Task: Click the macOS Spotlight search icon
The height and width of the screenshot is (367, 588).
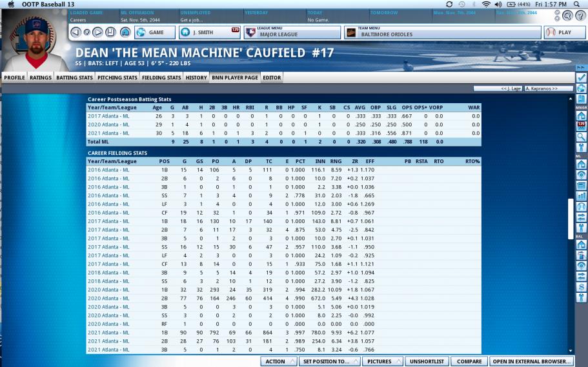Action: point(577,5)
